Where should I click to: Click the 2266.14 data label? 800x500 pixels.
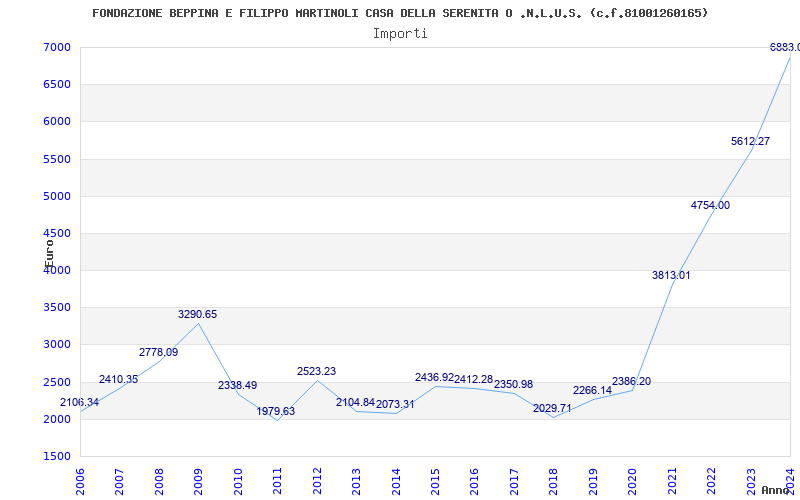[592, 390]
